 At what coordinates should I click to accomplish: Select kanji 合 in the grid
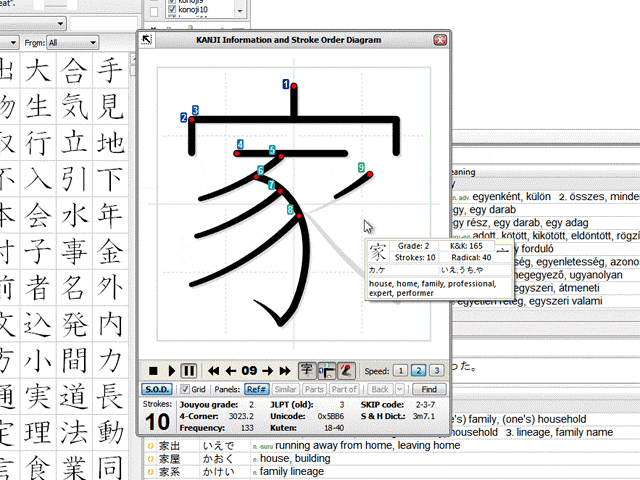[74, 70]
